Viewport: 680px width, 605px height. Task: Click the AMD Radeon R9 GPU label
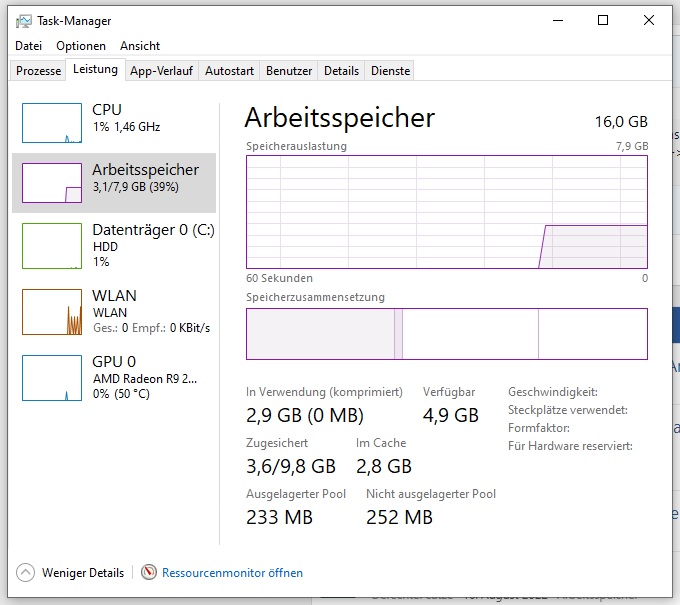[145, 379]
